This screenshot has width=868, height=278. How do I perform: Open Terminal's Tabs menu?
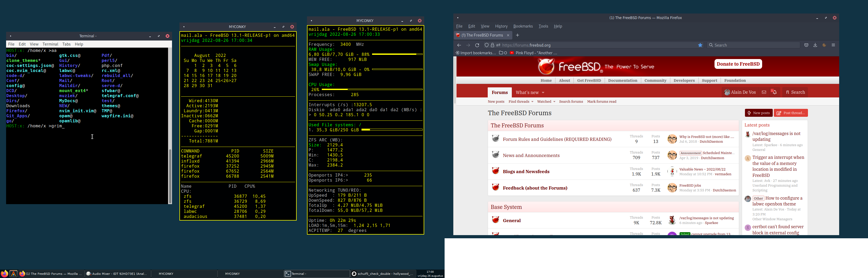[x=66, y=44]
